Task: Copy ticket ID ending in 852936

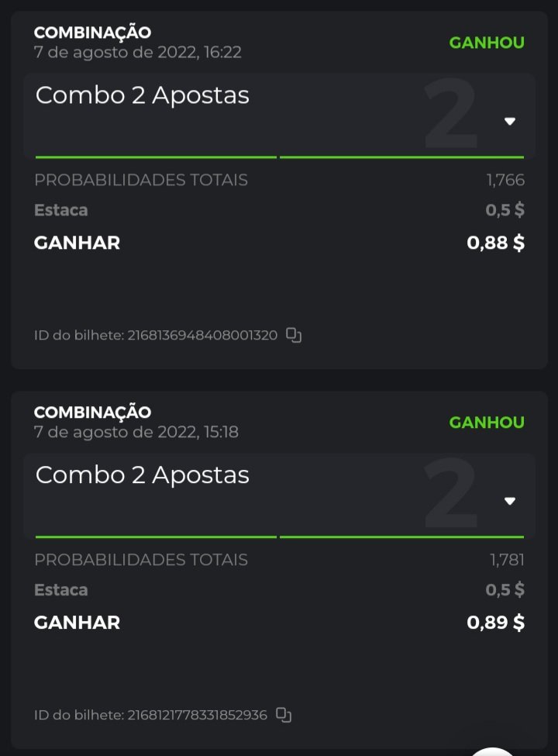Action: click(x=284, y=715)
